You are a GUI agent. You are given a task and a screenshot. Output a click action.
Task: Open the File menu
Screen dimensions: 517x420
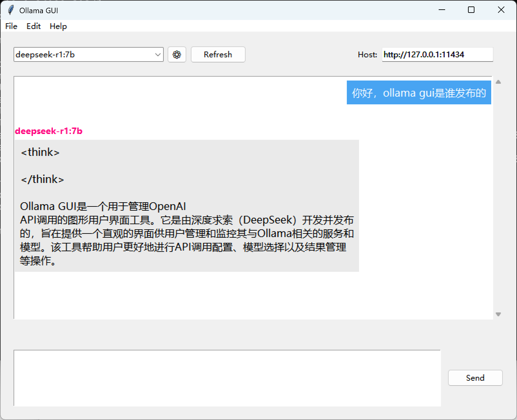coord(11,26)
